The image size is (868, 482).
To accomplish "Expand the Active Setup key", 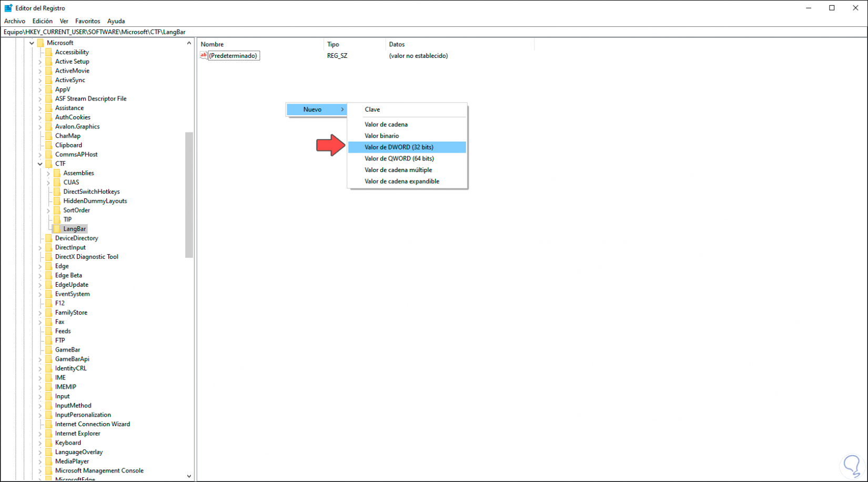I will 40,62.
